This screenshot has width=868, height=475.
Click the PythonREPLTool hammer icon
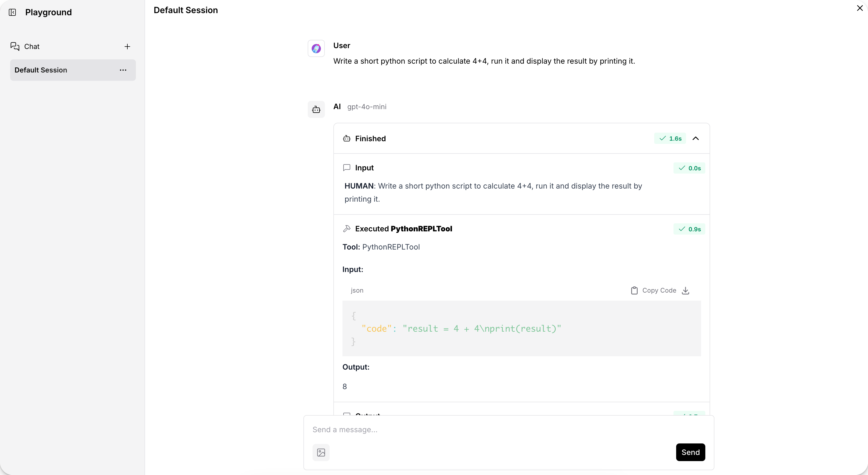click(x=347, y=229)
